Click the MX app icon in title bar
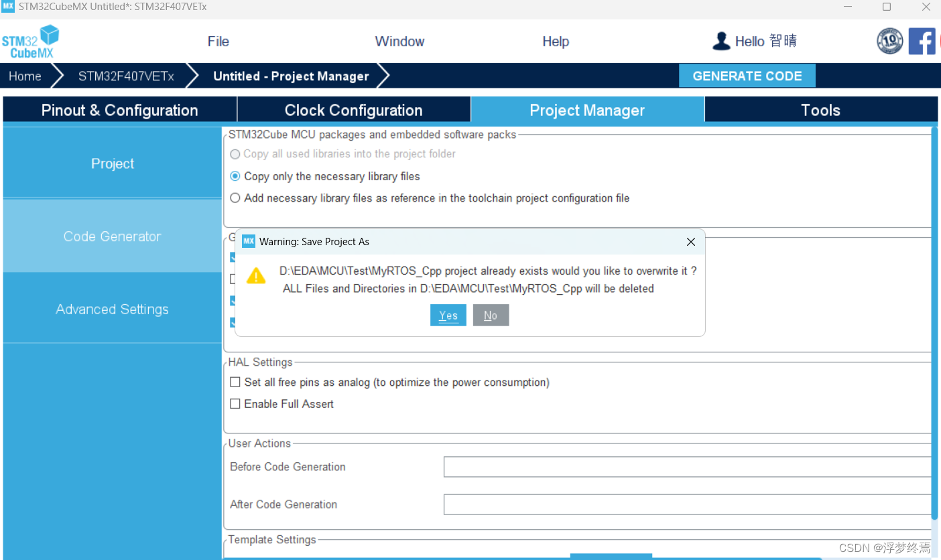The width and height of the screenshot is (941, 560). 8,7
